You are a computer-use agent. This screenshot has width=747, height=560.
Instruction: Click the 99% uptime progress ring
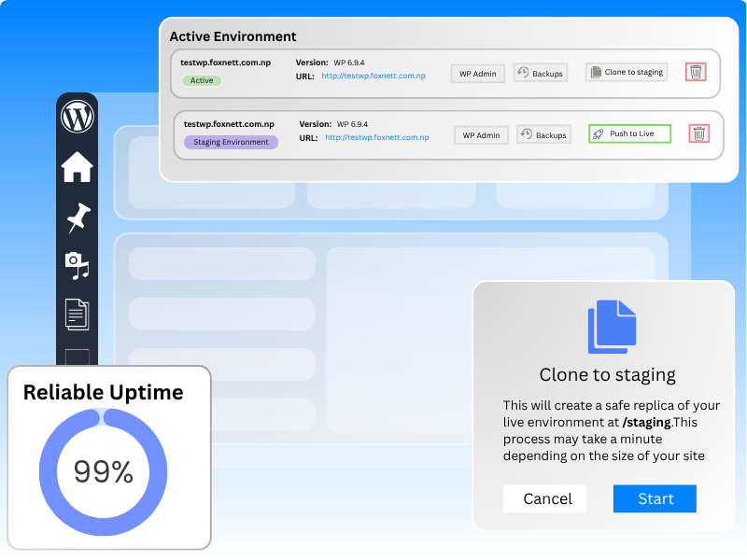pos(103,471)
